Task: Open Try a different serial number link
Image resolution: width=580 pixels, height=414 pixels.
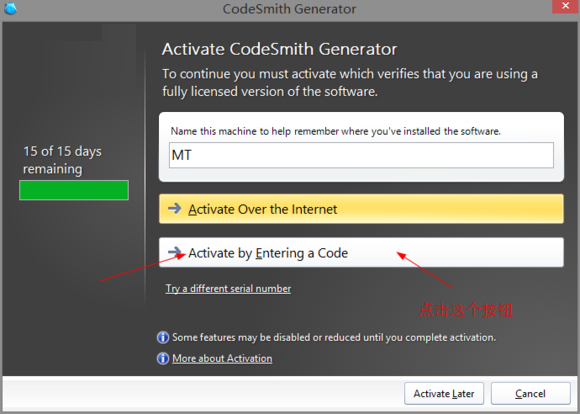Action: pyautogui.click(x=228, y=289)
